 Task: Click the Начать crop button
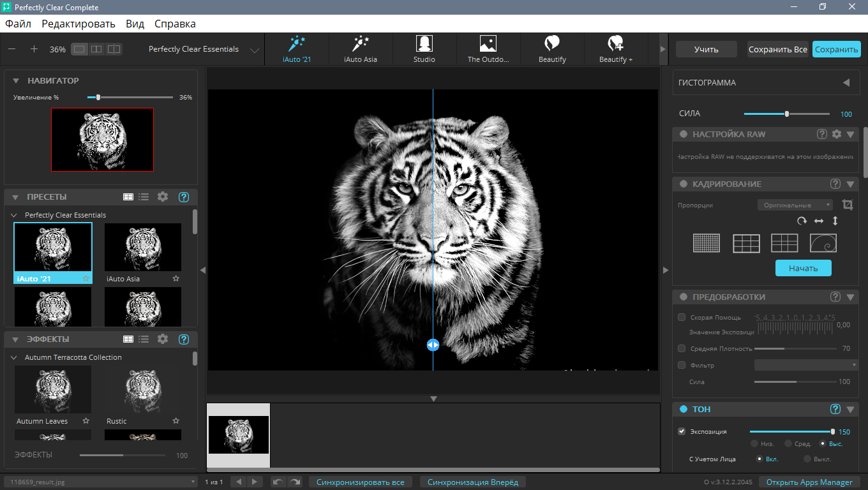click(x=804, y=268)
